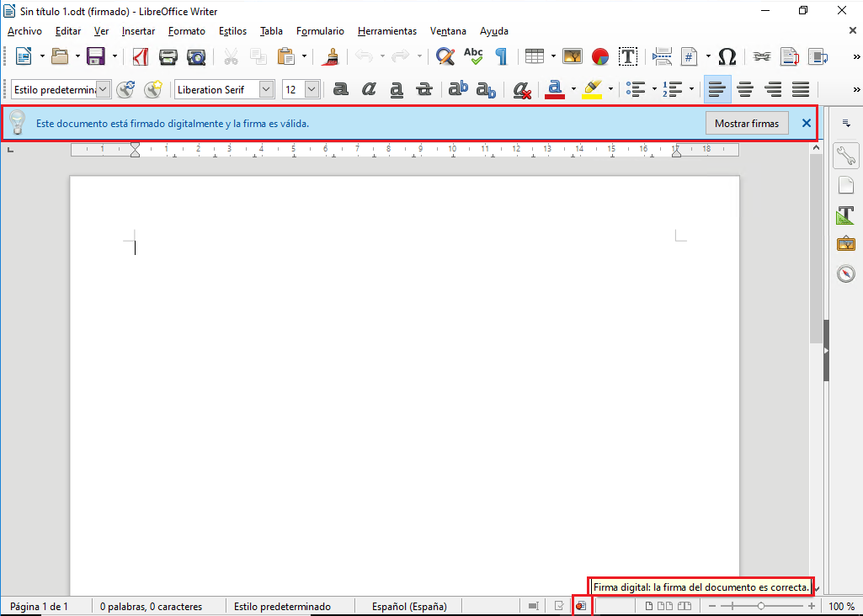The image size is (863, 616).
Task: Click the Insert Chart icon
Action: tap(600, 56)
